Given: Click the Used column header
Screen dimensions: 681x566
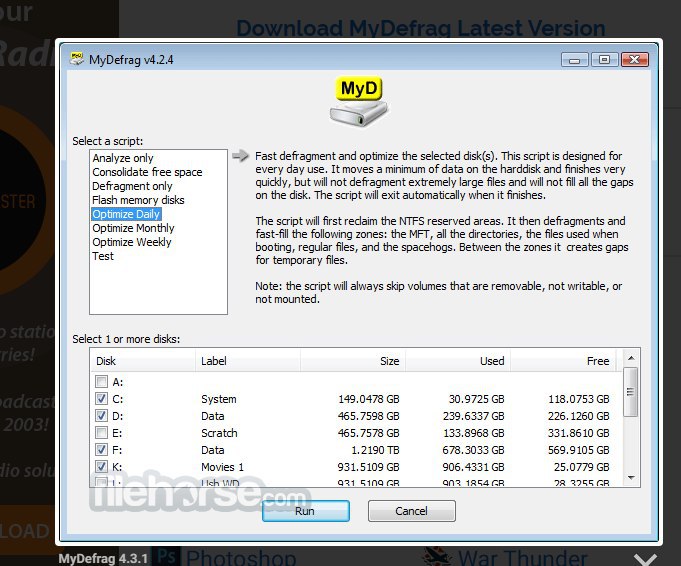Looking at the screenshot, I should pos(458,361).
